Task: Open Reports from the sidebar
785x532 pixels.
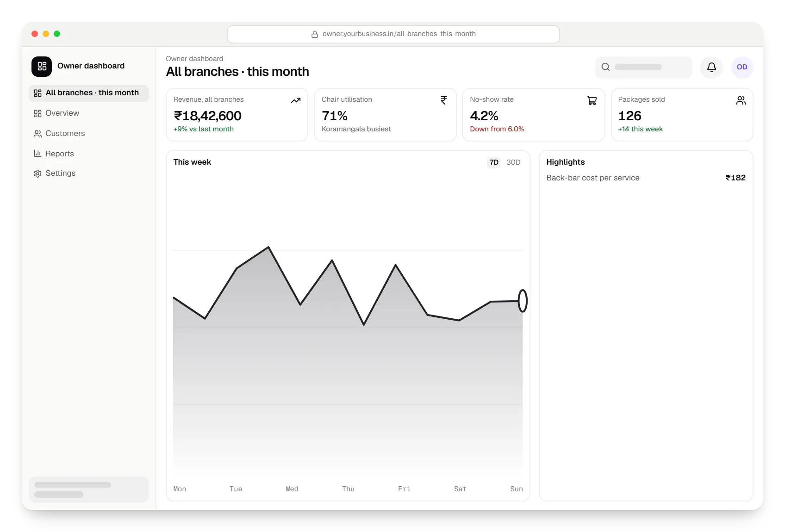Action: point(89,154)
